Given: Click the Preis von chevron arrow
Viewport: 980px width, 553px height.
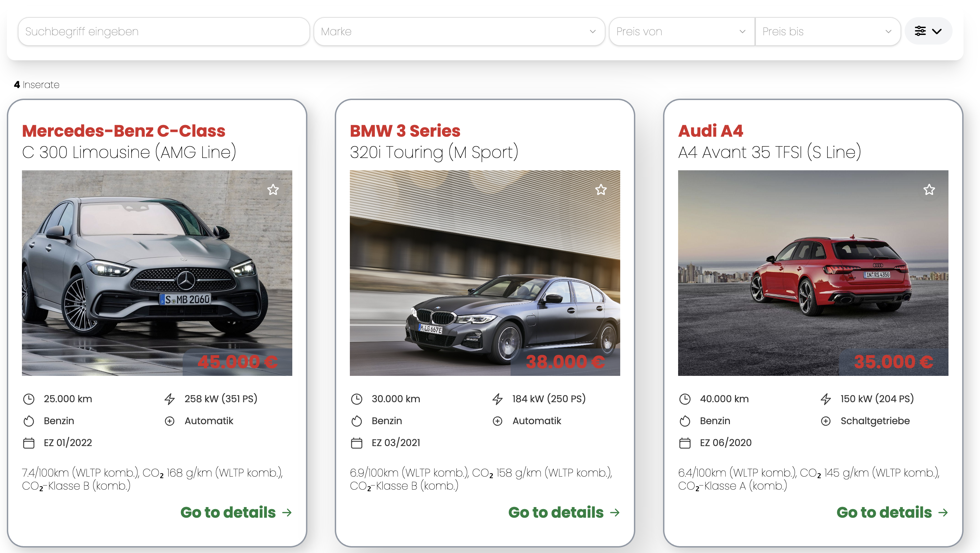Looking at the screenshot, I should coord(742,32).
